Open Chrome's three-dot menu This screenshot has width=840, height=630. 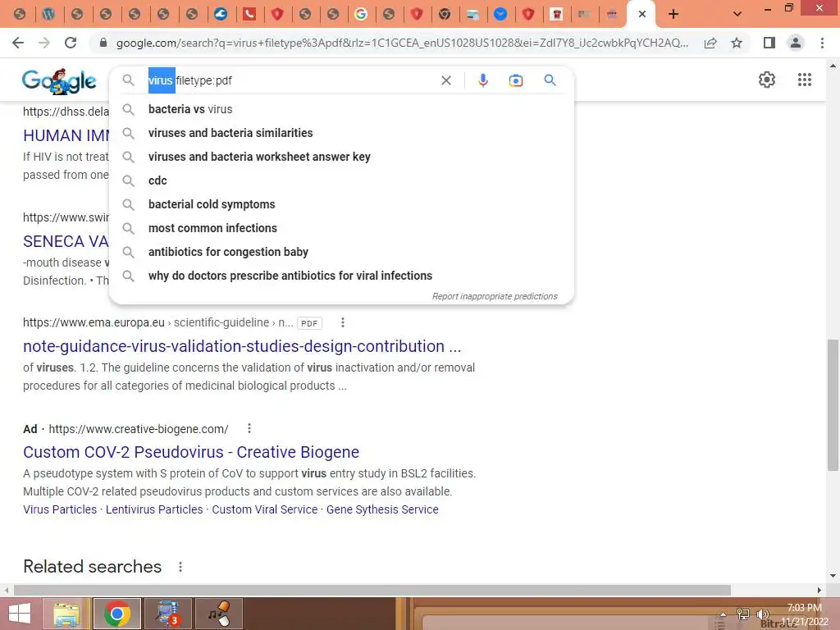coord(822,43)
